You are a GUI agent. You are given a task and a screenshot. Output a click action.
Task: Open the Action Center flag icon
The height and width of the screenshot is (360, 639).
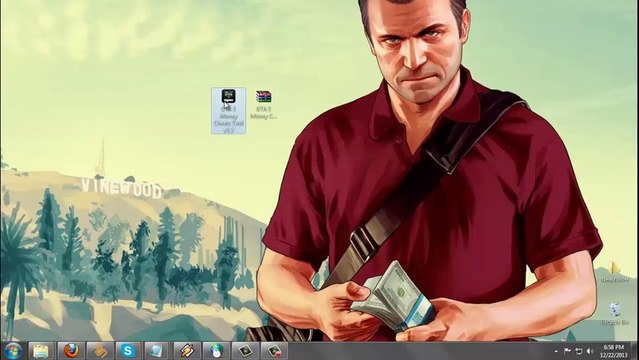click(567, 351)
